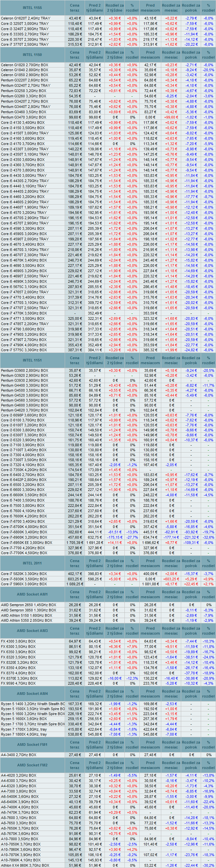216x868 pixels.
Task: Click the +22,45 € cell in Core i7 5960X row
Action: click(x=191, y=584)
